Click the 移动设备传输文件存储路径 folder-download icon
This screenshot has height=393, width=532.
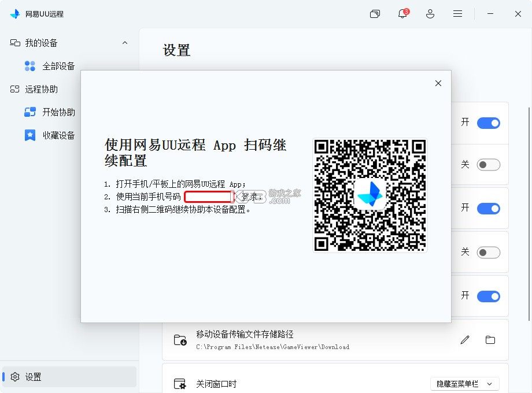(x=180, y=340)
